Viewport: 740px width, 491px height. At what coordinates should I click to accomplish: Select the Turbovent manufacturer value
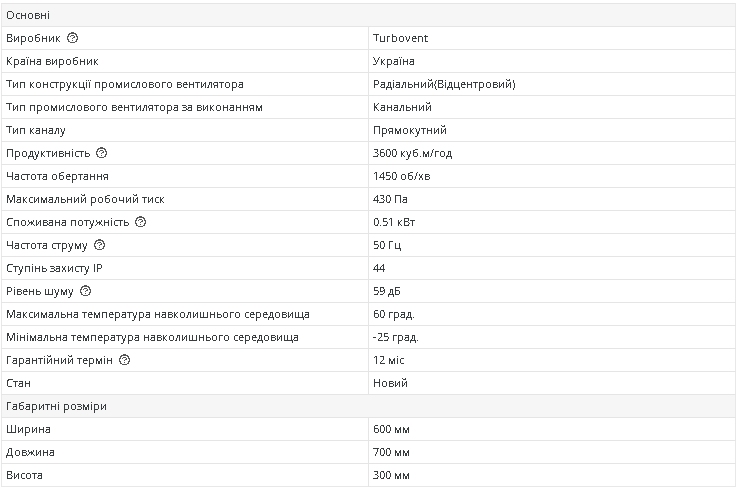[400, 38]
